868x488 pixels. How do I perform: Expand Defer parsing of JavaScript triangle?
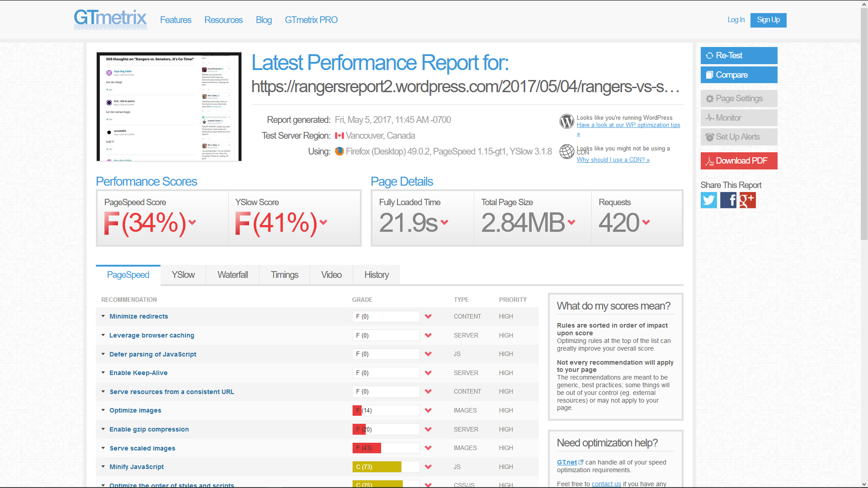(x=103, y=354)
